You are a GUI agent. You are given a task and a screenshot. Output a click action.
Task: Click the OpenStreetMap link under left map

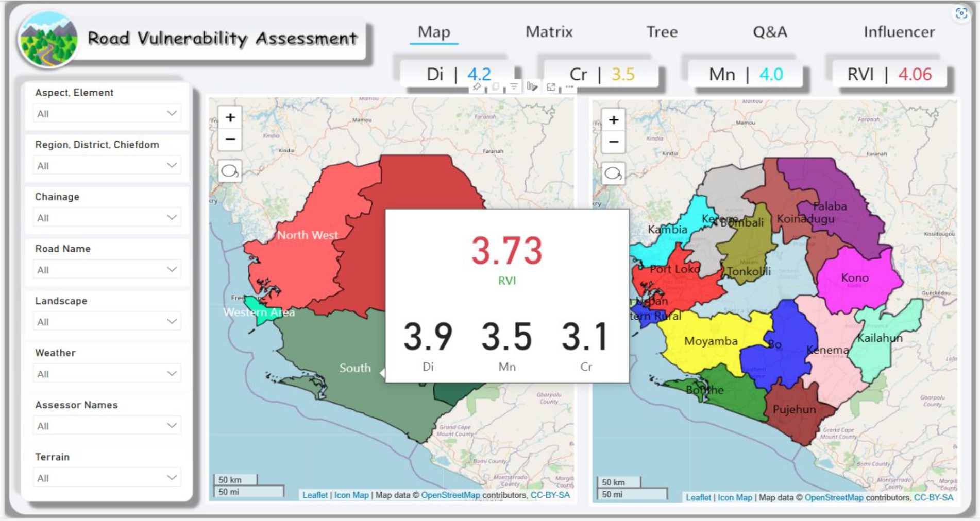point(450,495)
